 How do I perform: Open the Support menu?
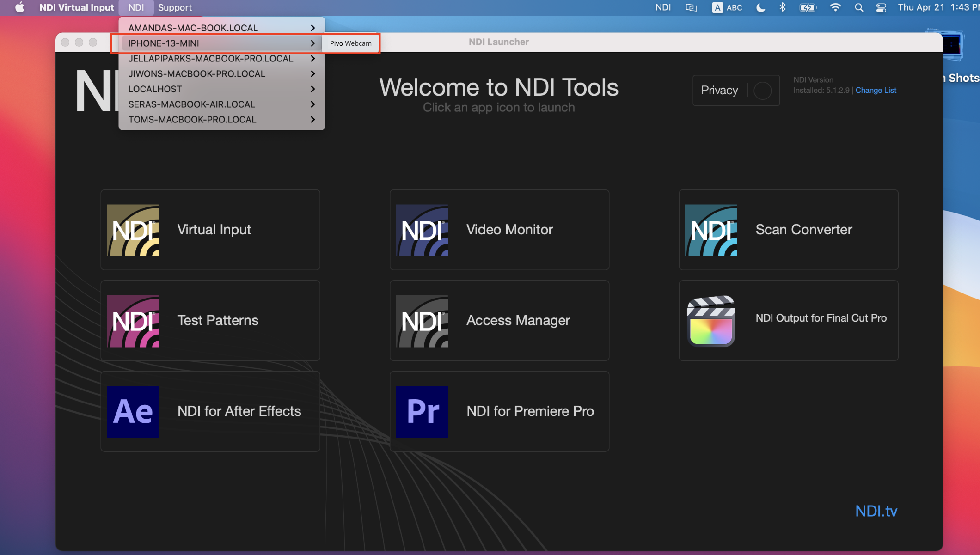point(175,7)
